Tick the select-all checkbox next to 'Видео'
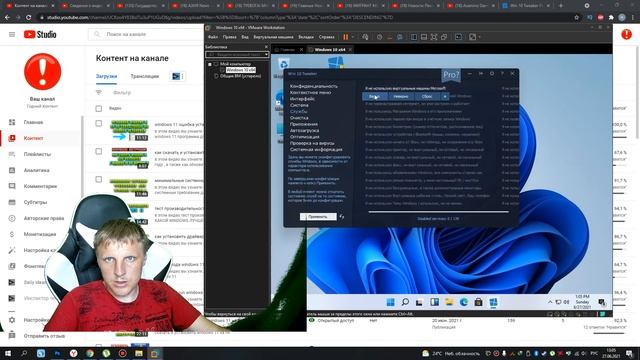The height and width of the screenshot is (360, 640). (x=98, y=109)
